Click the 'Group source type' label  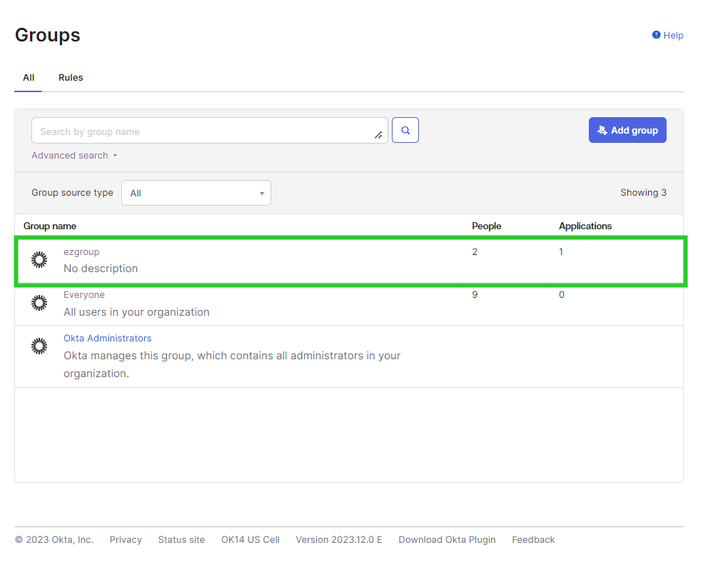[x=72, y=192]
